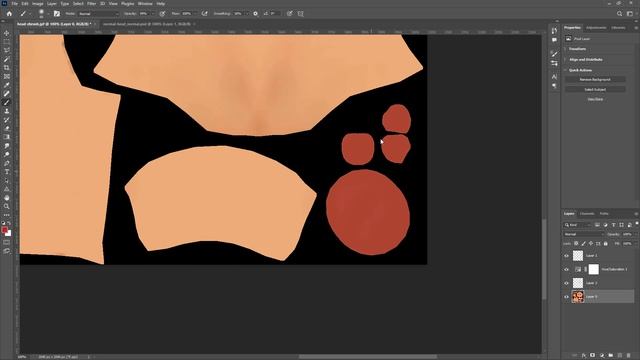Open the Window menu

pos(145,4)
